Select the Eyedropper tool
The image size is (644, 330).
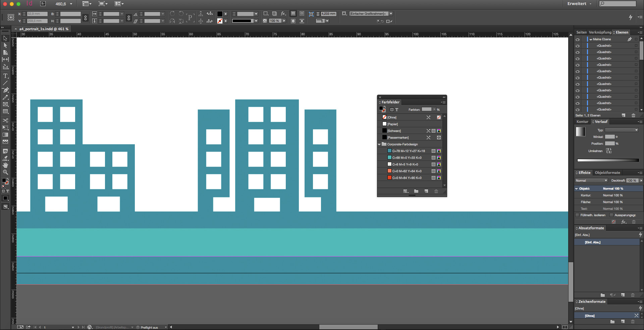pyautogui.click(x=5, y=158)
